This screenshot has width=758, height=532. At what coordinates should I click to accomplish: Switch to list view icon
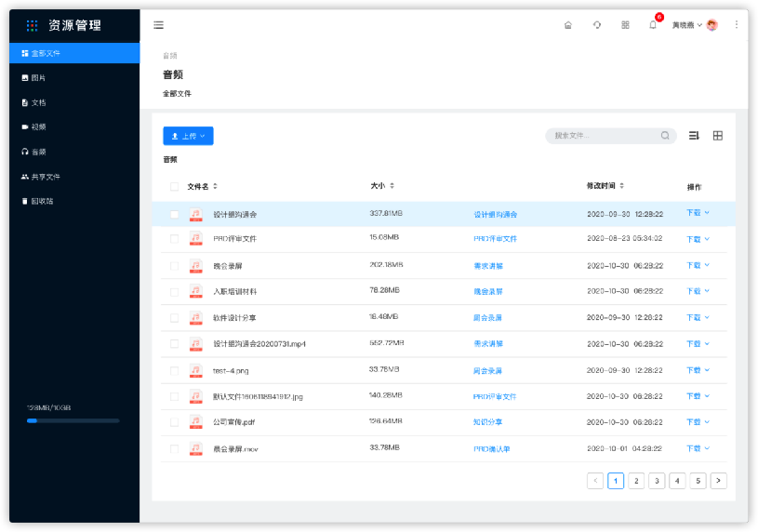coord(694,136)
